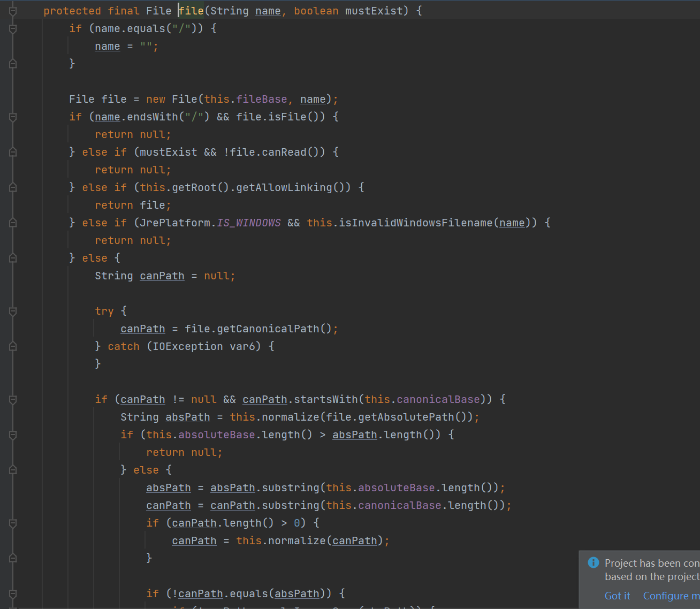The width and height of the screenshot is (700, 609).
Task: Click the var6 exception variable
Action: pyautogui.click(x=242, y=346)
